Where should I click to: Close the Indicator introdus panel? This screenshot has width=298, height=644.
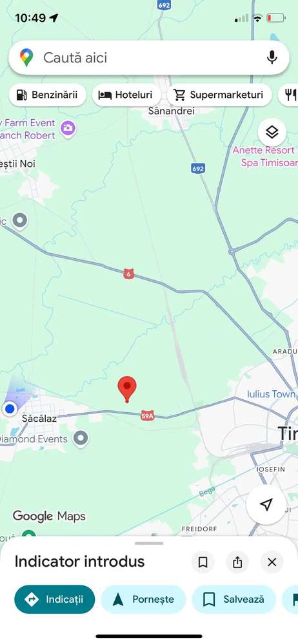click(272, 562)
